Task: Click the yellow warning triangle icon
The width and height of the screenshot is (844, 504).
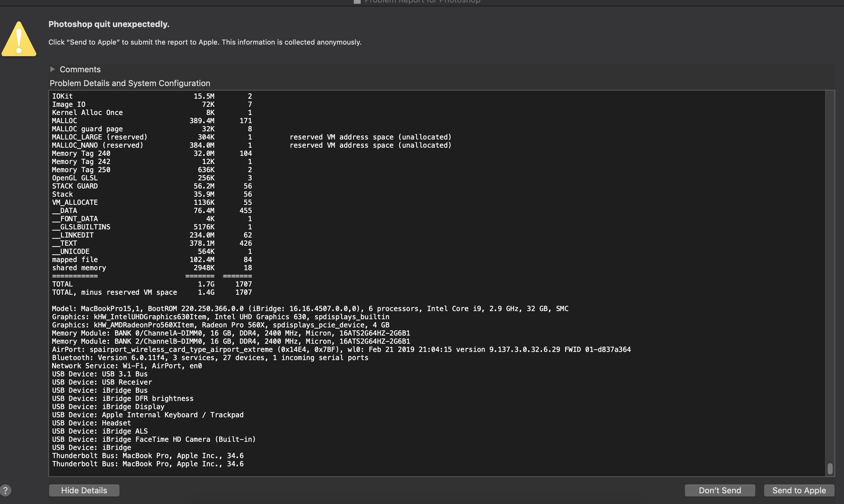Action: 19,40
